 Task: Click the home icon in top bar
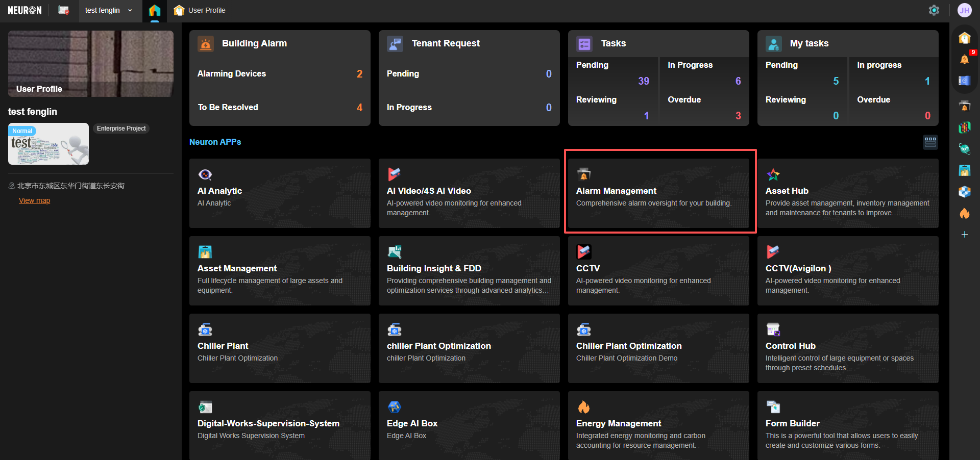pyautogui.click(x=154, y=10)
